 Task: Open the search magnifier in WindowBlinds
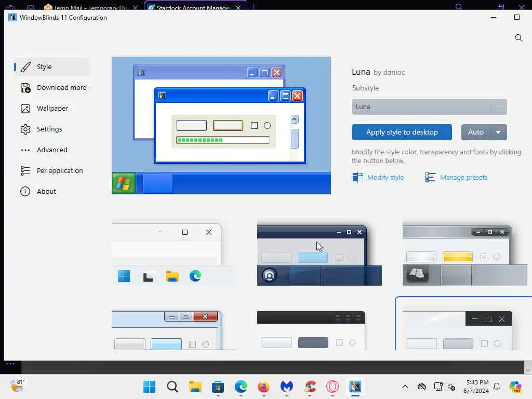point(518,37)
